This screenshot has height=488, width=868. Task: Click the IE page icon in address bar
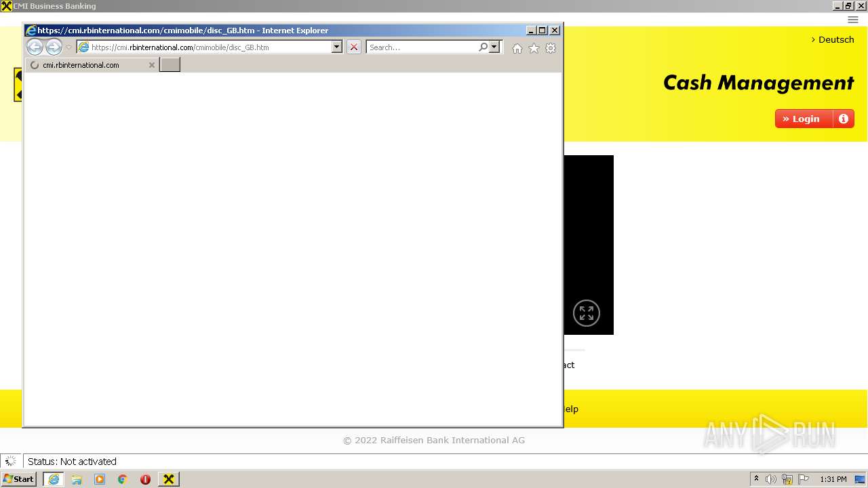coord(83,47)
